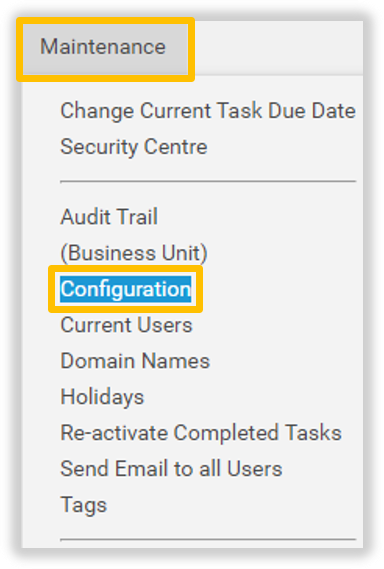Select the highlighted Configuration option
Screen dimensions: 384x569
[126, 289]
